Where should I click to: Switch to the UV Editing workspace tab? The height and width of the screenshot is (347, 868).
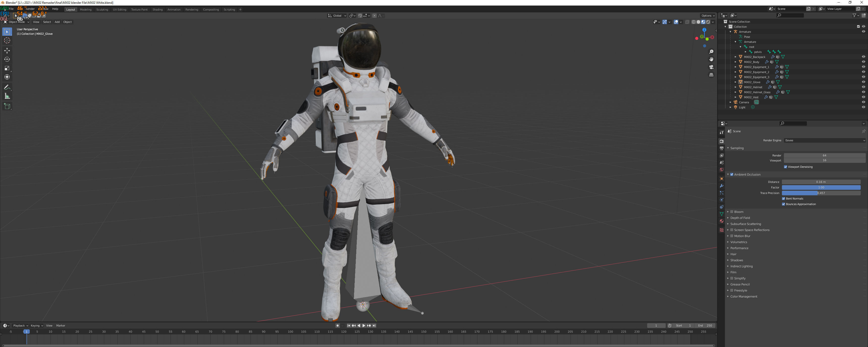tap(120, 9)
